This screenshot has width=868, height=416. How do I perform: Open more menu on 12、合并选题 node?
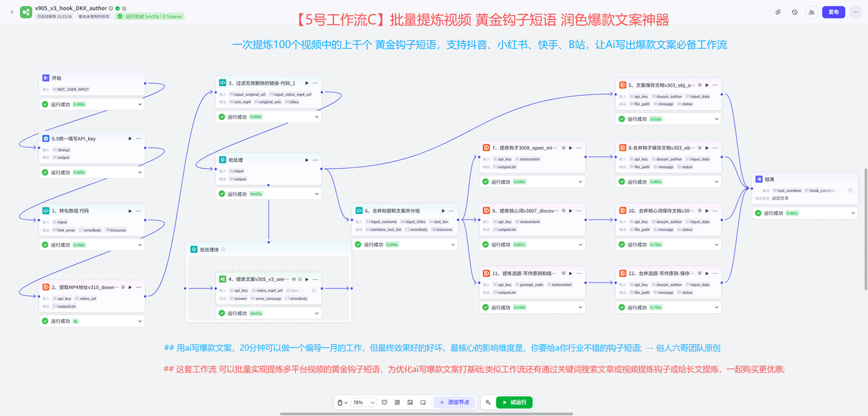click(x=715, y=273)
